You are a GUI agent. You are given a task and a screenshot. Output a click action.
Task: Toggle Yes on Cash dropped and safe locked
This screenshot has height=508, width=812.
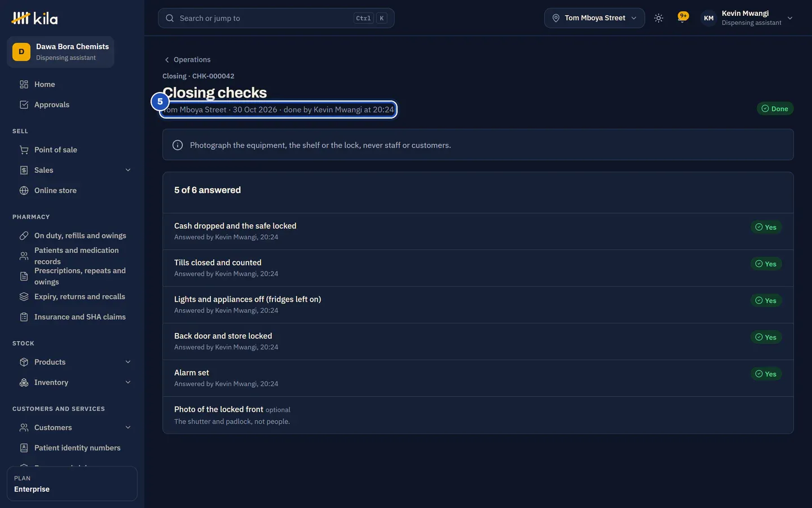tap(766, 227)
